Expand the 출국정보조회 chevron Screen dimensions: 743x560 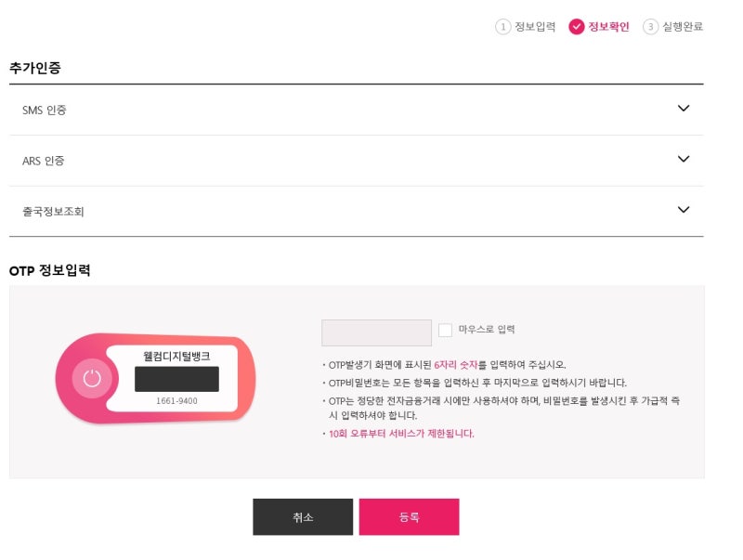(x=684, y=210)
